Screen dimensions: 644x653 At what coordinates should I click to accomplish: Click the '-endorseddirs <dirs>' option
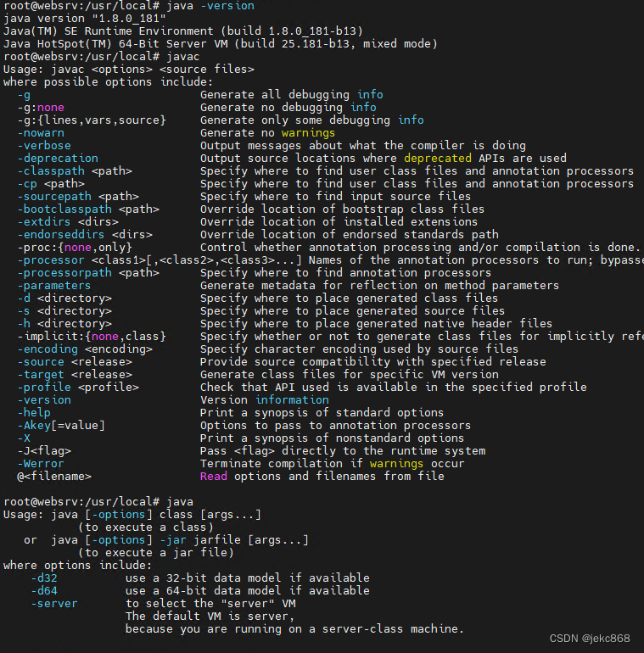(x=85, y=234)
